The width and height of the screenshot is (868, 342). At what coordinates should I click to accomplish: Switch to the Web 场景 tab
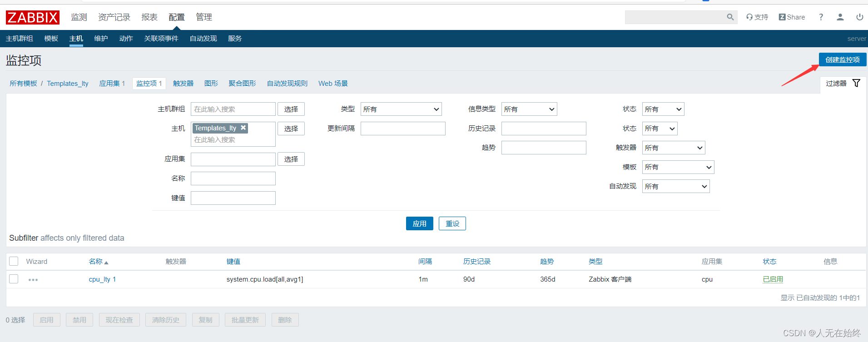[x=333, y=84]
